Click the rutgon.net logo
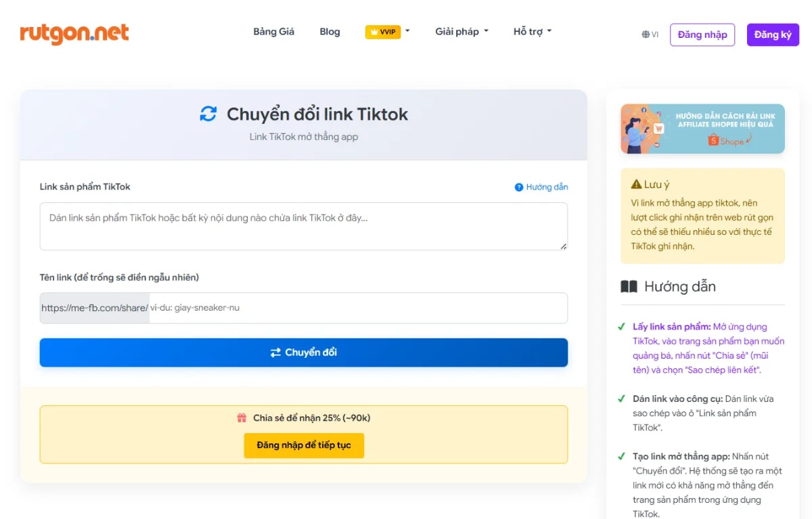The image size is (812, 519). coord(74,32)
